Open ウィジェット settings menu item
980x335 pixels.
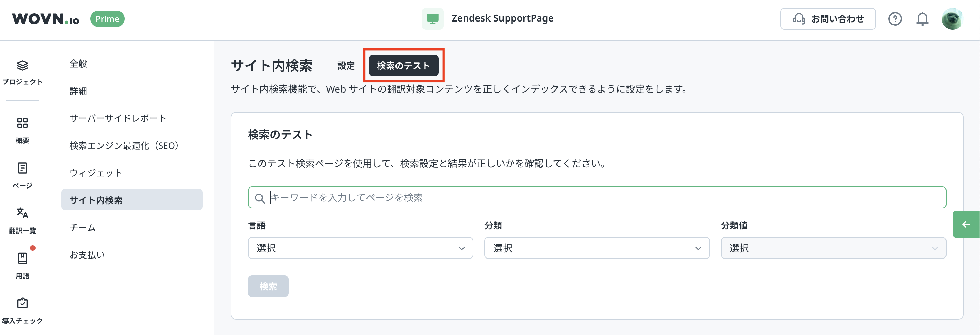[96, 173]
